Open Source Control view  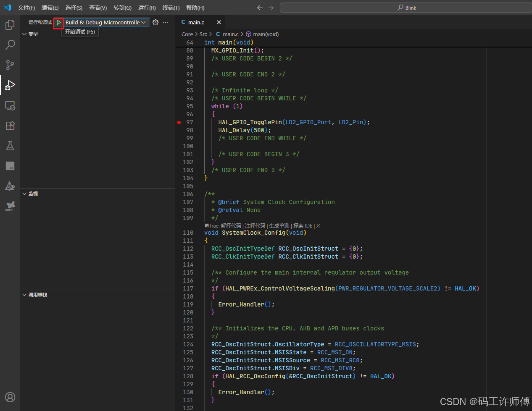[x=10, y=65]
